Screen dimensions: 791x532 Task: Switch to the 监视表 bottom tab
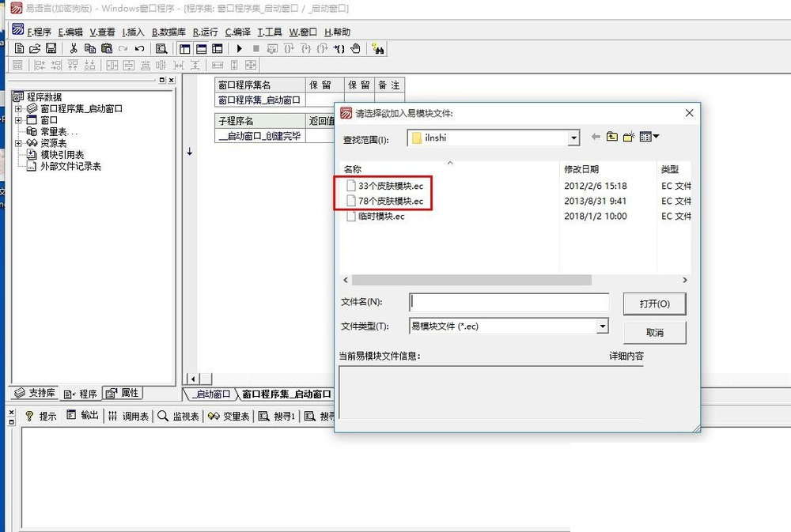click(178, 416)
